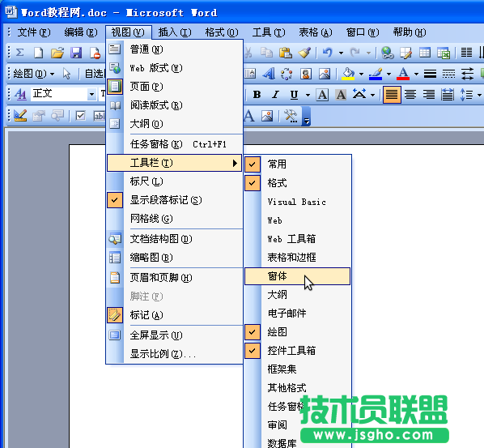Show the 文档结构图 pane
The height and width of the screenshot is (448, 484).
[x=174, y=238]
